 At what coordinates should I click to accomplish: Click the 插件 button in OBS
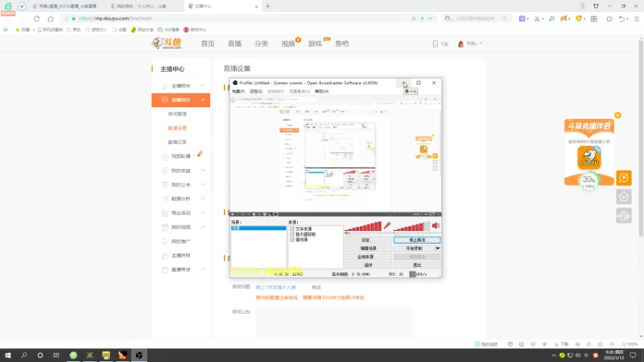(368, 265)
